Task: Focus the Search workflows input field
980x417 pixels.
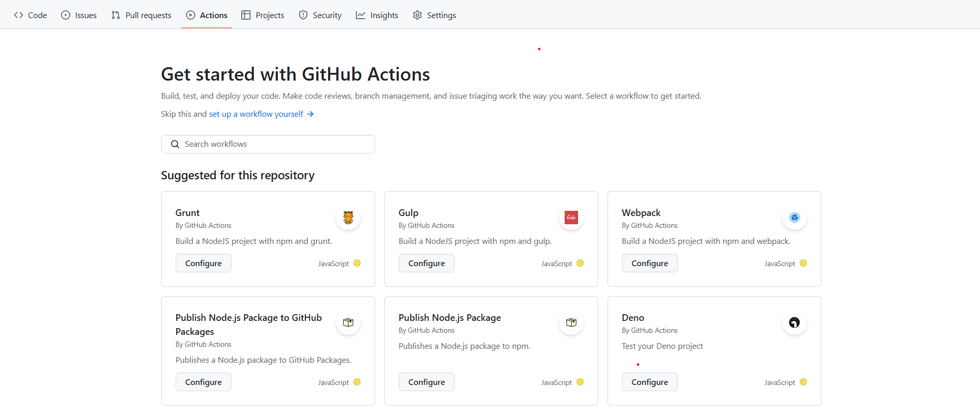Action: tap(276, 144)
